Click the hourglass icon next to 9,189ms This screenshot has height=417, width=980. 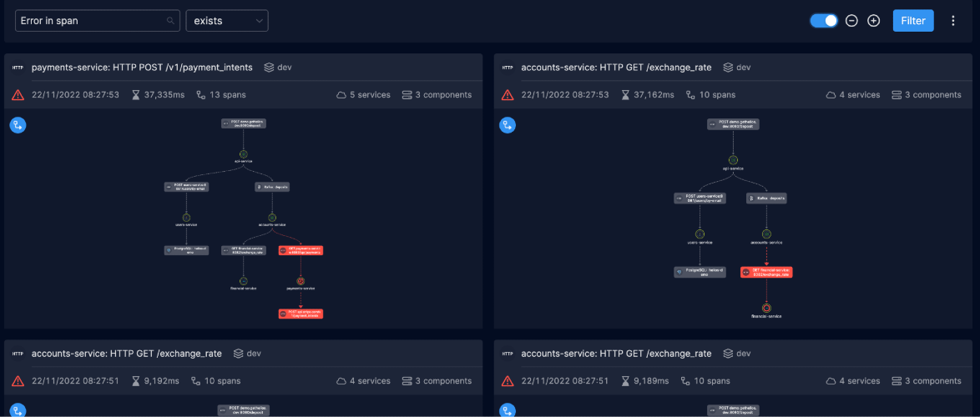coord(626,381)
